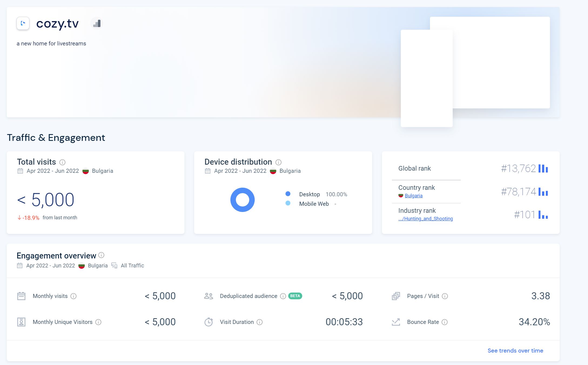Click the Global rank bar chart icon
Image resolution: width=588 pixels, height=365 pixels.
[x=543, y=168]
